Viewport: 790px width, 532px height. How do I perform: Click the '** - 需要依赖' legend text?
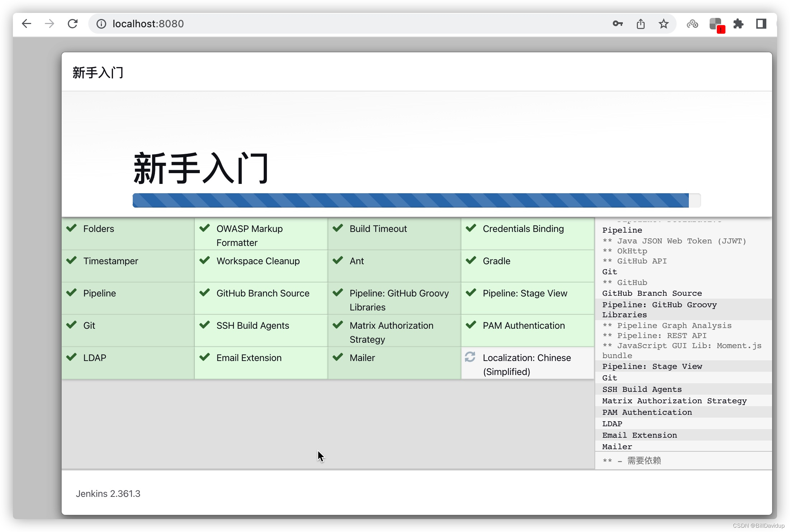click(x=632, y=461)
